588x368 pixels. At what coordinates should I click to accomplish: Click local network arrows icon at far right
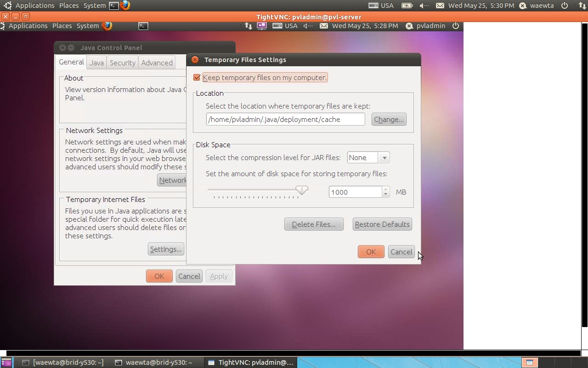tap(582, 6)
